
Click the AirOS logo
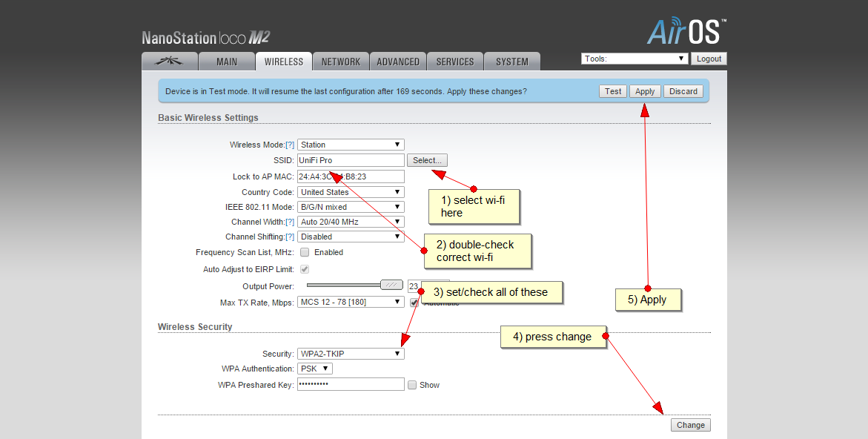point(686,31)
